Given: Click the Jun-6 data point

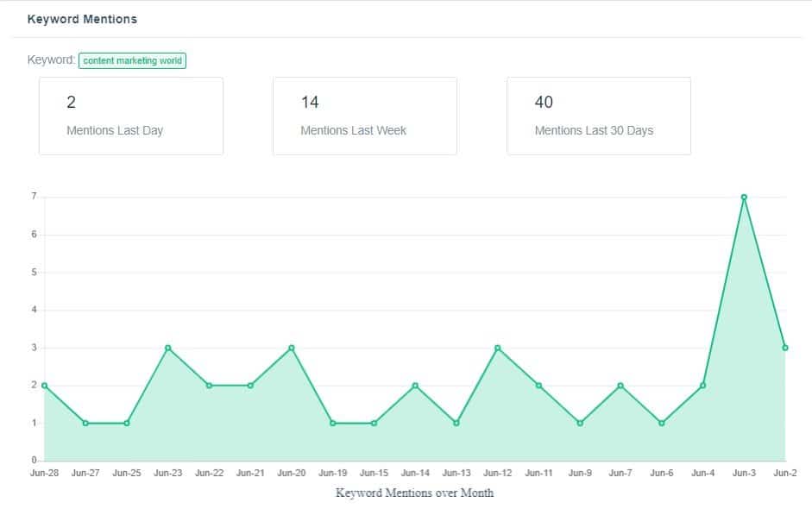Looking at the screenshot, I should 663,424.
